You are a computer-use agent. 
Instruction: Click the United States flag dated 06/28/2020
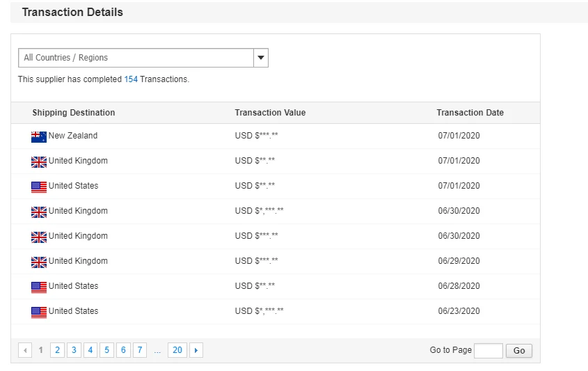39,287
